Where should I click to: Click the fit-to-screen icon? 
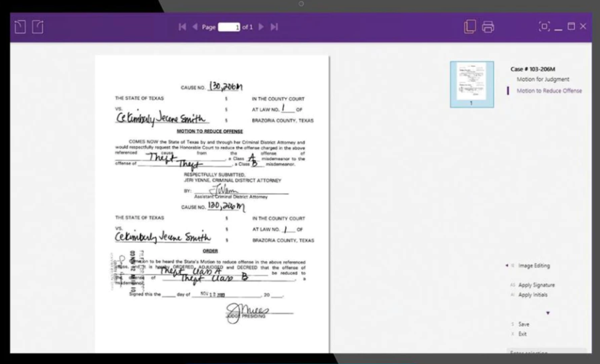tap(544, 26)
